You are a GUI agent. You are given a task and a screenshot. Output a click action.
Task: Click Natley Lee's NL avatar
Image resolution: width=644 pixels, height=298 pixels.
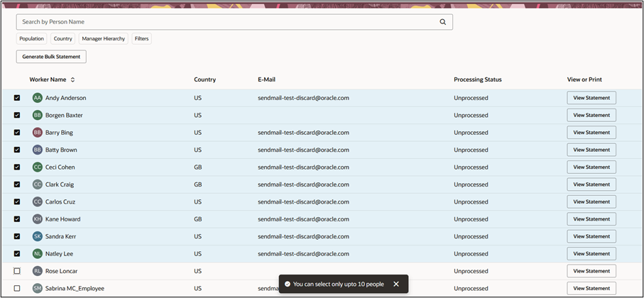(38, 254)
